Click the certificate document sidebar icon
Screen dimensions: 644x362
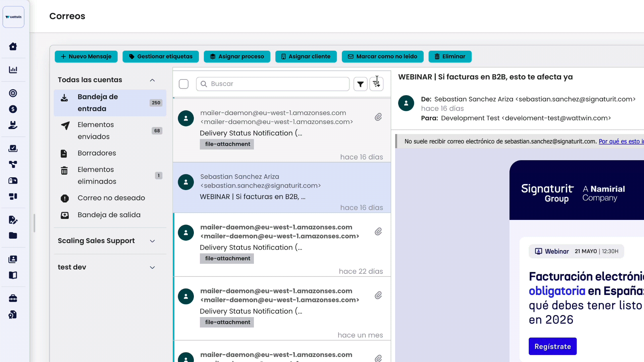click(13, 314)
